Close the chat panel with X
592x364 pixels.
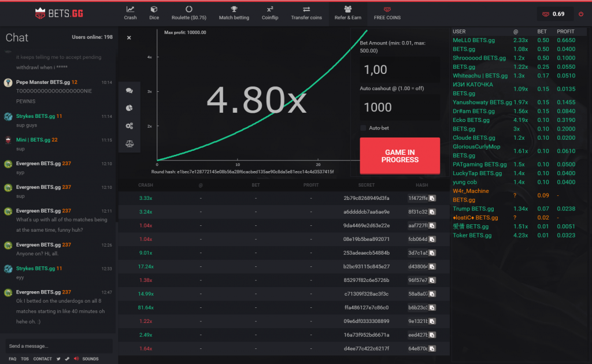tap(129, 38)
